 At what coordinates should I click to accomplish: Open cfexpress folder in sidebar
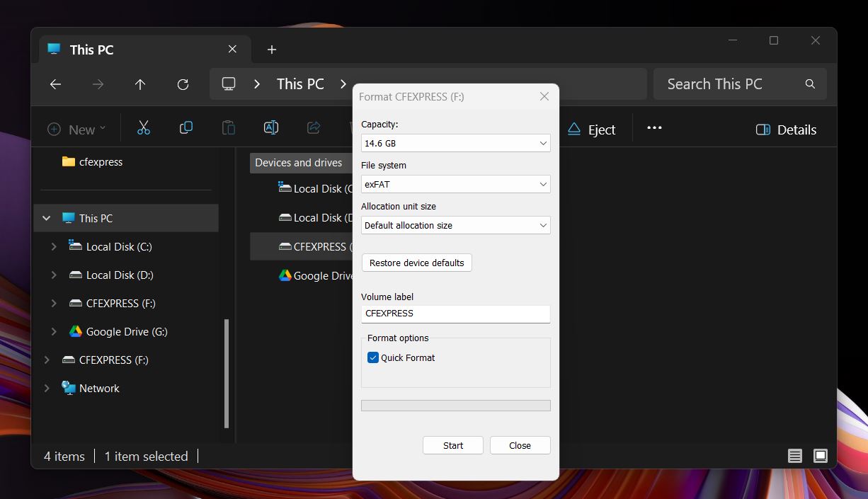click(x=92, y=161)
